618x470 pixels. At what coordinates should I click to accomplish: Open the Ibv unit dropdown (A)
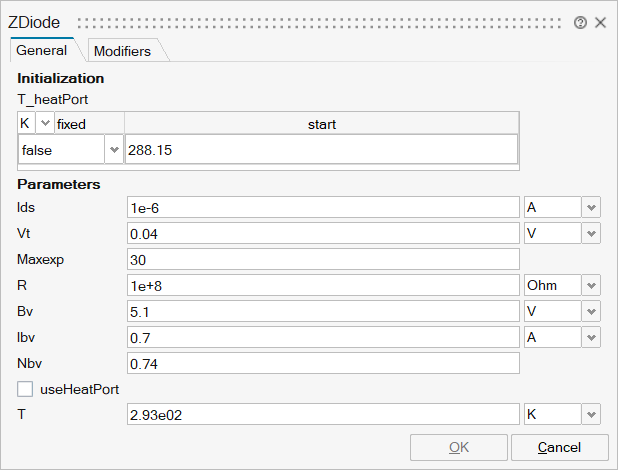click(x=591, y=337)
